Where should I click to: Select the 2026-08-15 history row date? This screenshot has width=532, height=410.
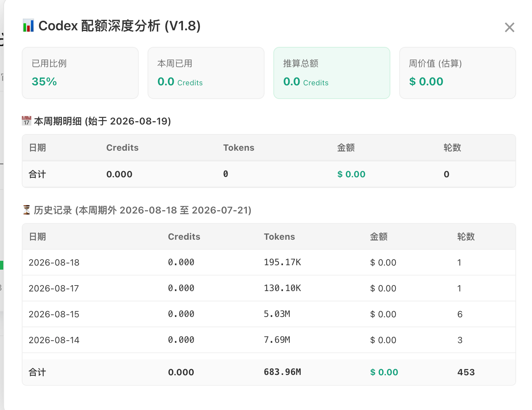click(54, 314)
